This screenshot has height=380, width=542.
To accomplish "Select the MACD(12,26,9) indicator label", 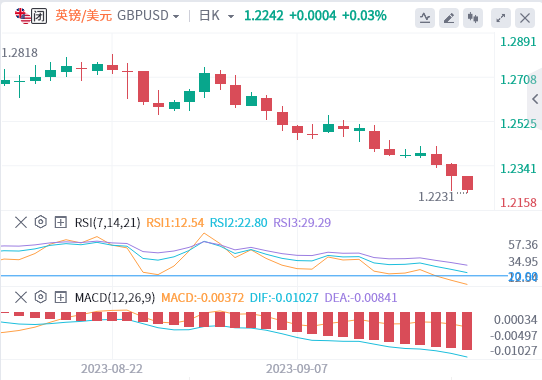I will (115, 297).
